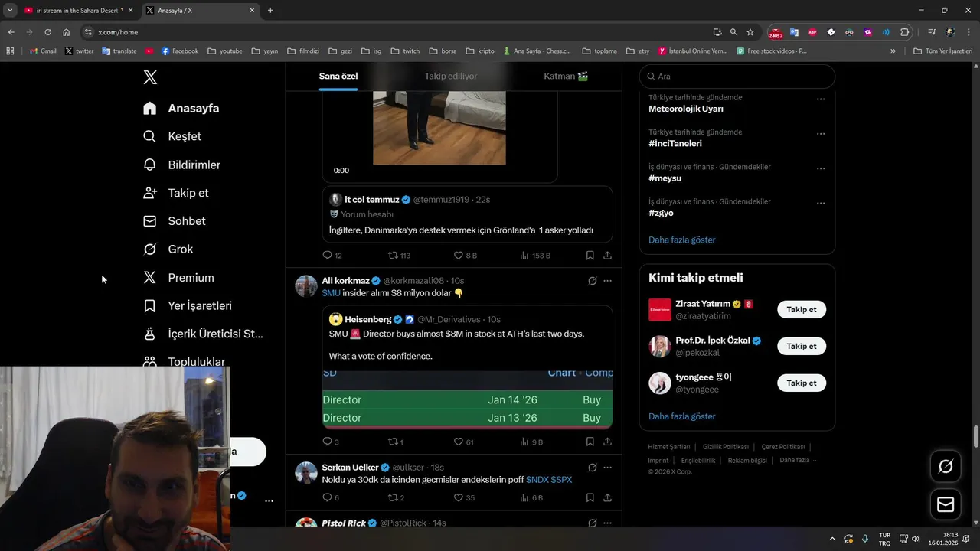Open #İnciTaneleri trending hashtag
The width and height of the screenshot is (980, 551).
[x=675, y=143]
